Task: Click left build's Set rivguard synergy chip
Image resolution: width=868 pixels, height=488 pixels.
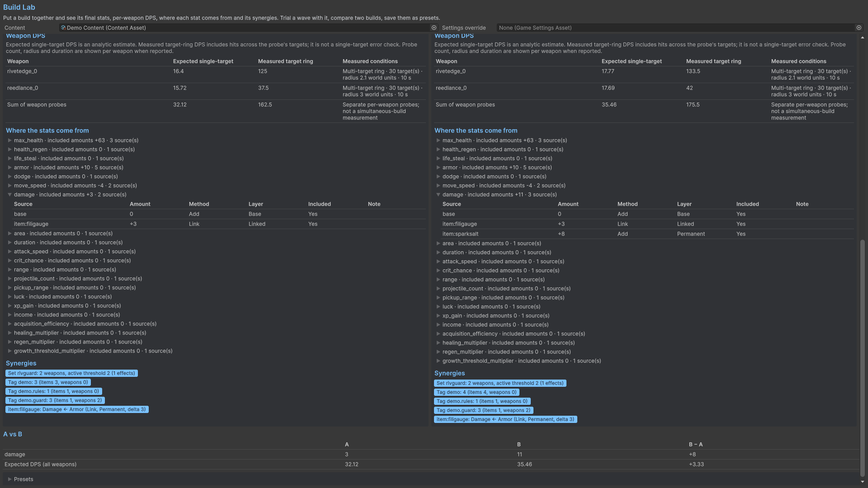Action: 71,373
